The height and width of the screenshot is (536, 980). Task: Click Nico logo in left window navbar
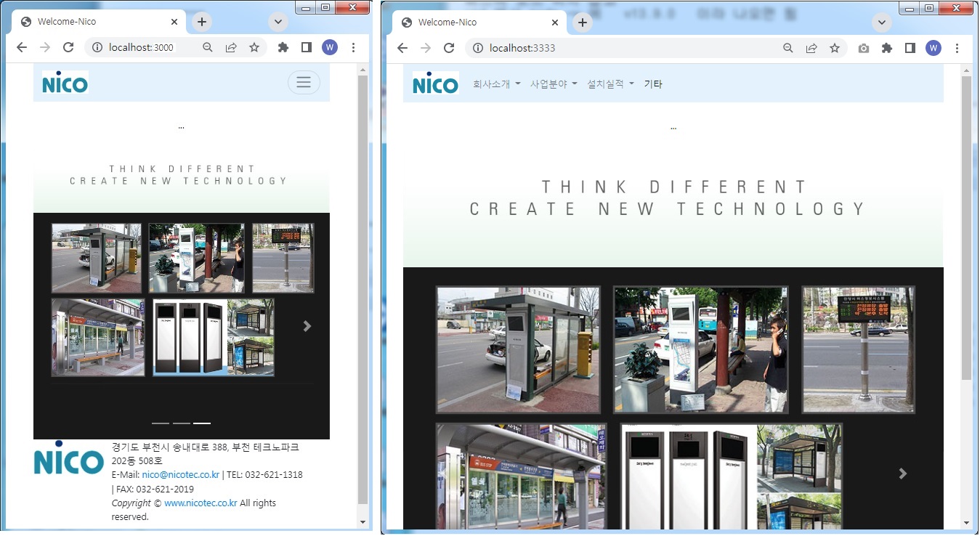(x=65, y=83)
